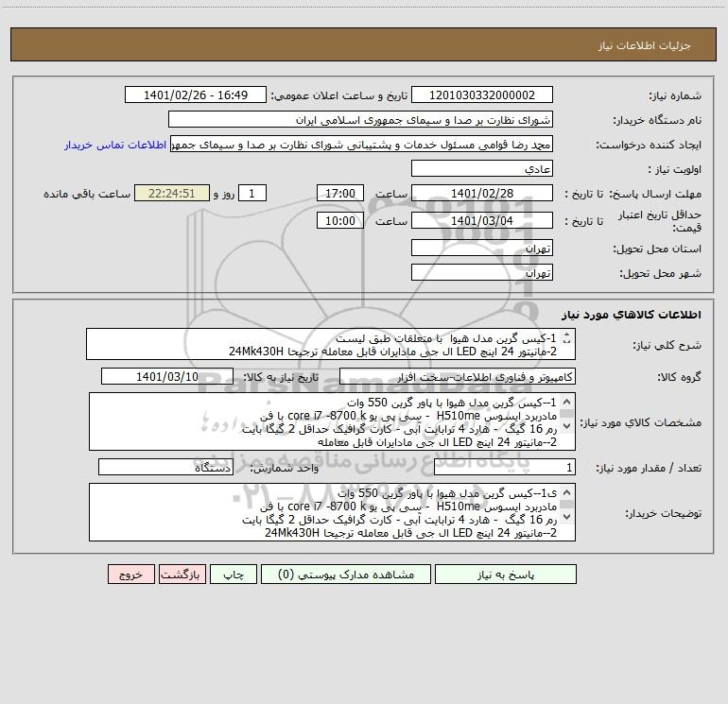Click label 'توضیحات خریدار:'
The image size is (728, 704).
coord(663,513)
